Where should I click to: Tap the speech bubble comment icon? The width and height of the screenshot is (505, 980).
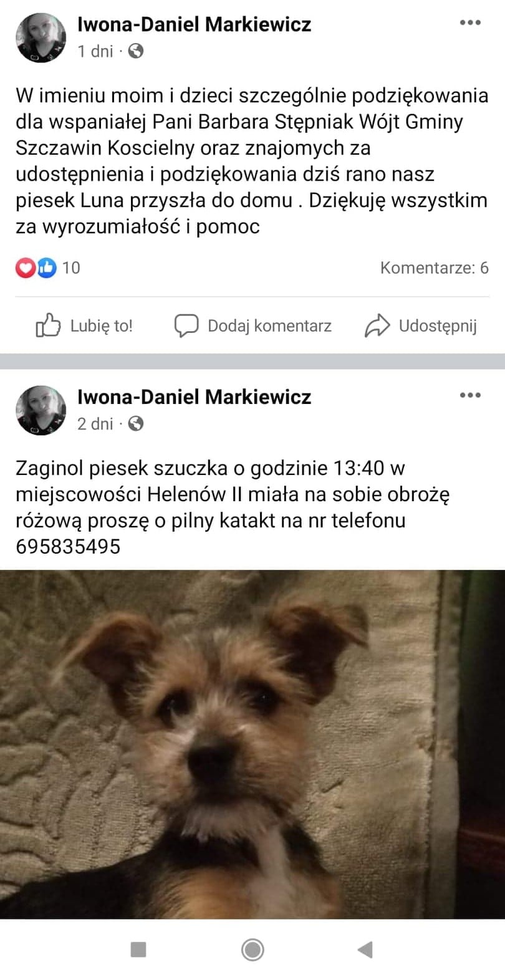click(186, 325)
